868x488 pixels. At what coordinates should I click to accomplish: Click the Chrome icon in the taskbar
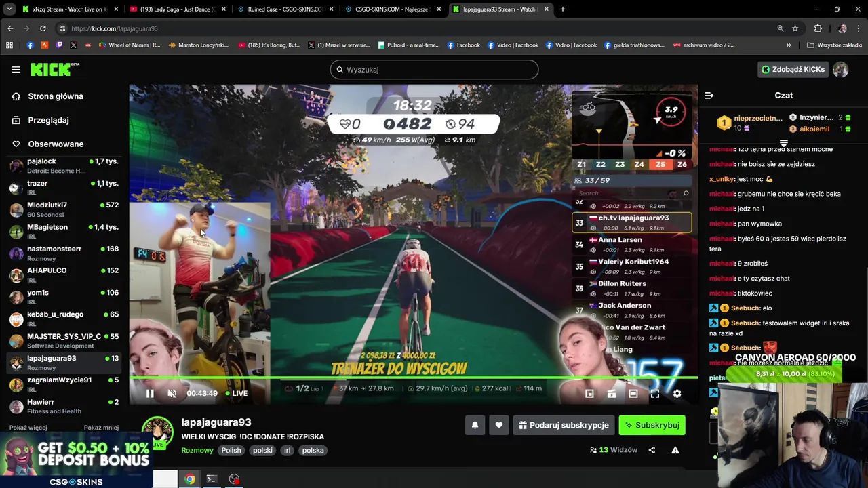[190, 479]
